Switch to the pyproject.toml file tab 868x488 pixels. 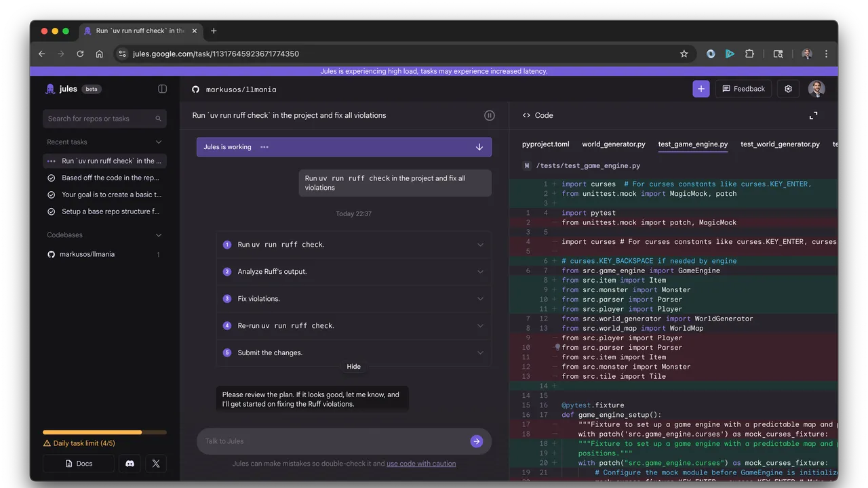546,144
